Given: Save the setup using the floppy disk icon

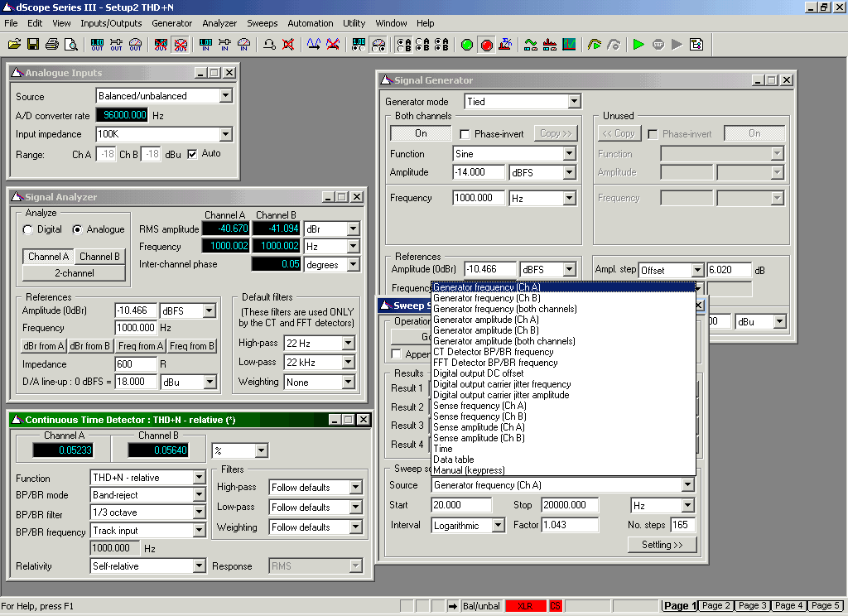Looking at the screenshot, I should pyautogui.click(x=33, y=45).
